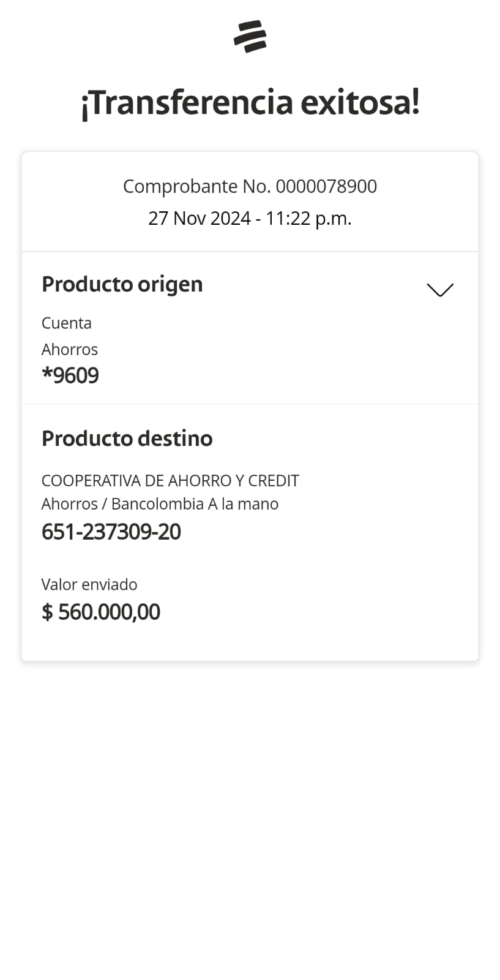The width and height of the screenshot is (500, 980).
Task: Select the Comprobante No. 0000078900 text
Action: (250, 186)
